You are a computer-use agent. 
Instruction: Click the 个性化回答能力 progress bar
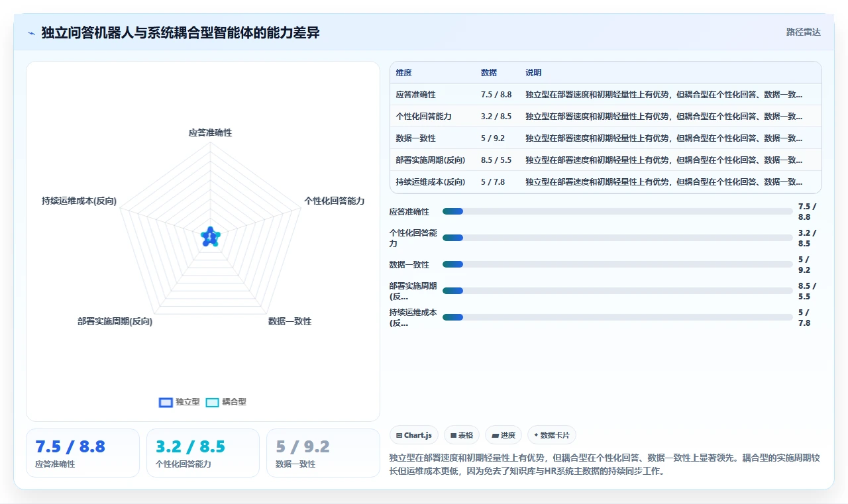[x=617, y=238]
